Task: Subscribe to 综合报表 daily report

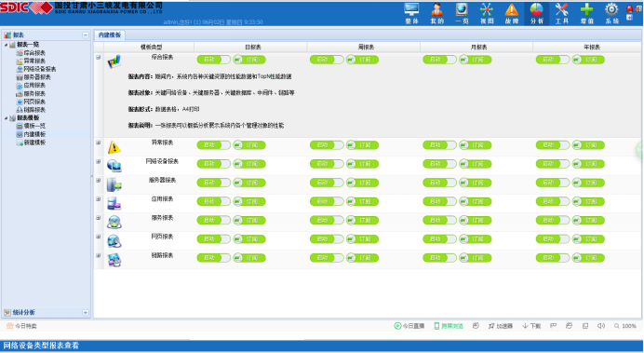Action: click(249, 60)
